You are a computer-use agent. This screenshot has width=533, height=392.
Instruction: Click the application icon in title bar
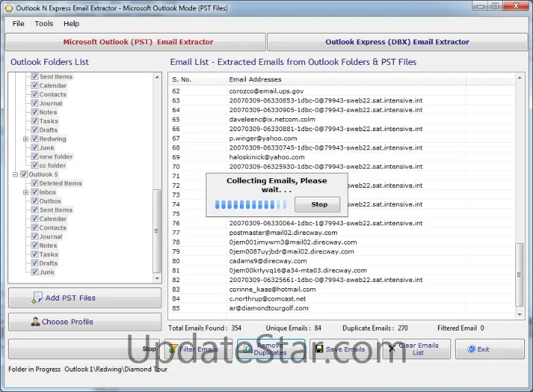click(9, 8)
